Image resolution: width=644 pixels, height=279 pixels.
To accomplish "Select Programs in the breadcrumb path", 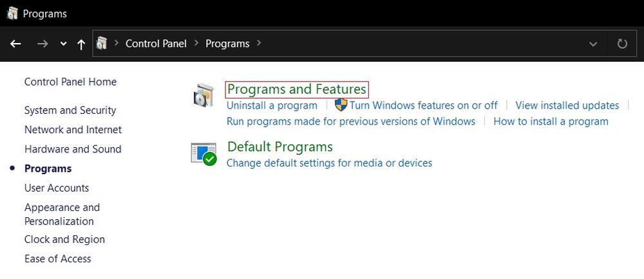I will (x=227, y=44).
